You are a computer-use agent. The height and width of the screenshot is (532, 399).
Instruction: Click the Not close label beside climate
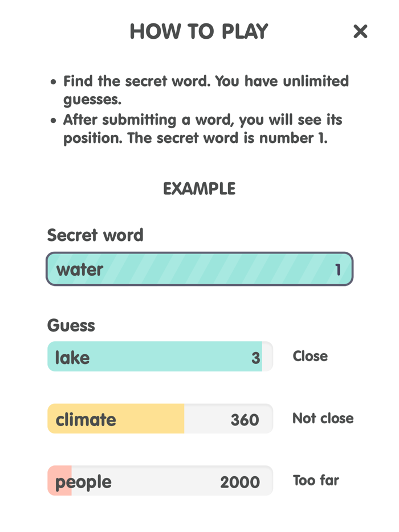323,418
